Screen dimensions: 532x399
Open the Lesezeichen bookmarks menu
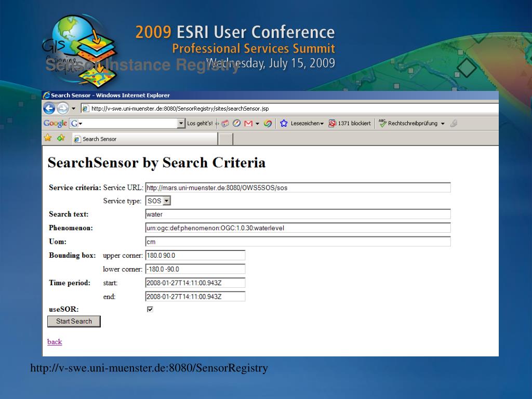pyautogui.click(x=307, y=124)
